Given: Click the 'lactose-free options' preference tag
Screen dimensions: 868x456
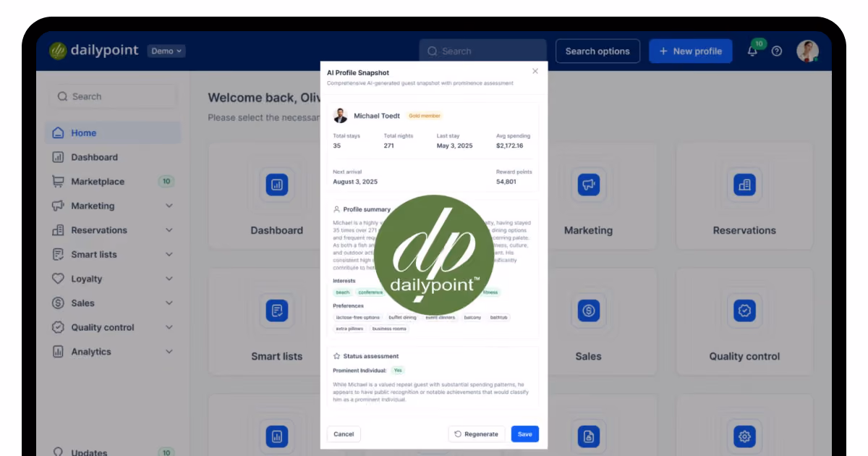Looking at the screenshot, I should point(357,317).
